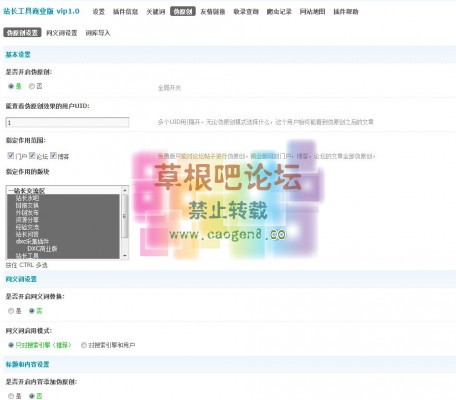Toggle the 论坛 checkbox
Image resolution: width=456 pixels, height=400 pixels.
click(32, 155)
